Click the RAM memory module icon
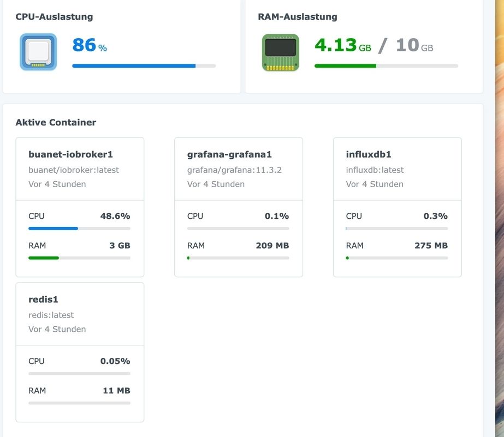This screenshot has height=437, width=504. 281,52
